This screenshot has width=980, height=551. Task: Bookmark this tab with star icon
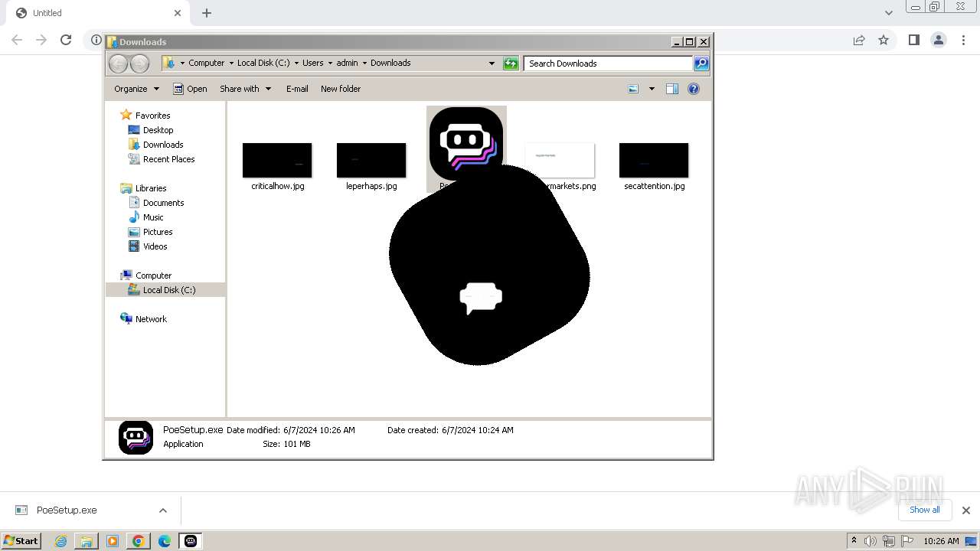(884, 40)
